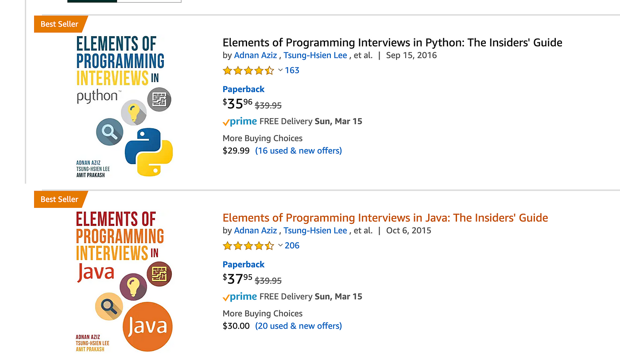Image resolution: width=620 pixels, height=364 pixels.
Task: Select Paperback format for the Python book
Action: click(244, 89)
